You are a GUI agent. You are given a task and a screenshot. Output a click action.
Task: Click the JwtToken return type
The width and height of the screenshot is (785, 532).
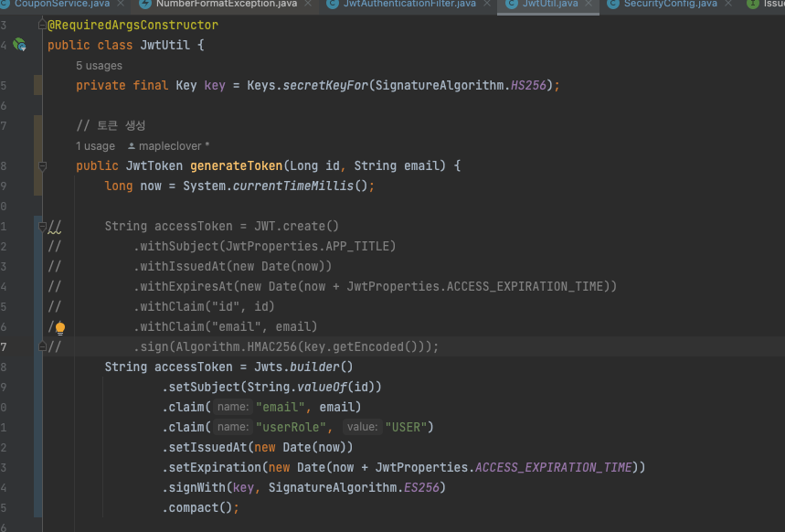pos(154,165)
